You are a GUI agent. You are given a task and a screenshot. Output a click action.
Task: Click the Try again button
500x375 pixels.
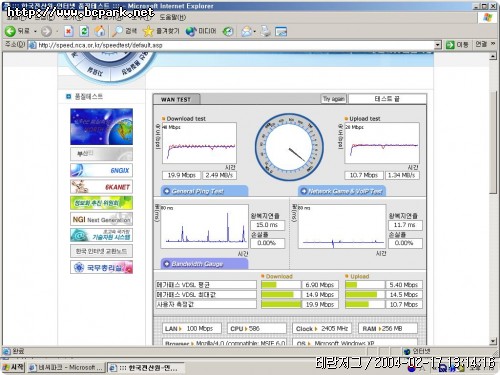coord(334,99)
